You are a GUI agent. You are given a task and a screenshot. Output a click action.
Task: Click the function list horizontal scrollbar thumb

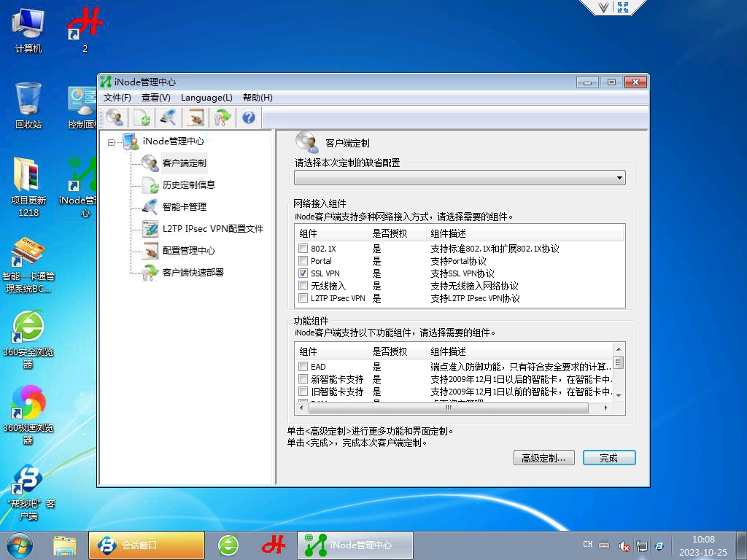click(x=449, y=408)
